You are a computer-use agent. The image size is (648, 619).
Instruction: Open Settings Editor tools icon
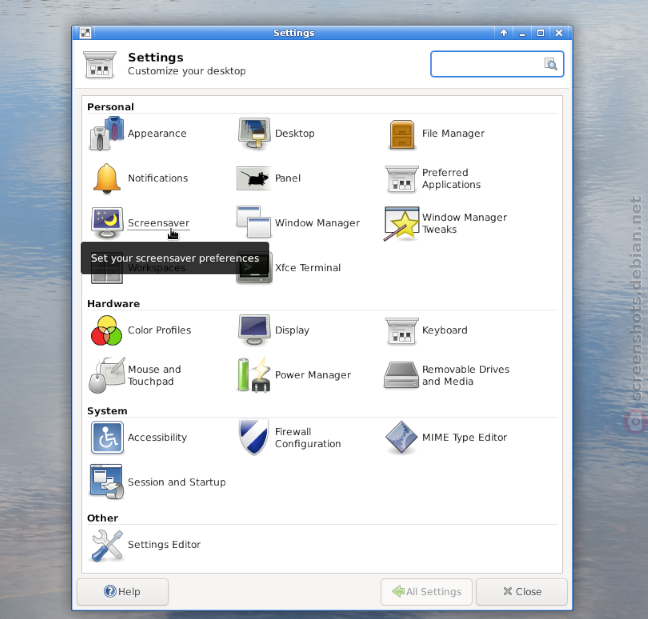pos(107,545)
